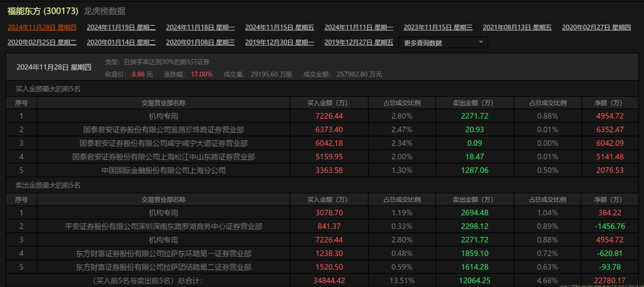Click buy amount 841.37
The width and height of the screenshot is (644, 287).
coord(329,226)
